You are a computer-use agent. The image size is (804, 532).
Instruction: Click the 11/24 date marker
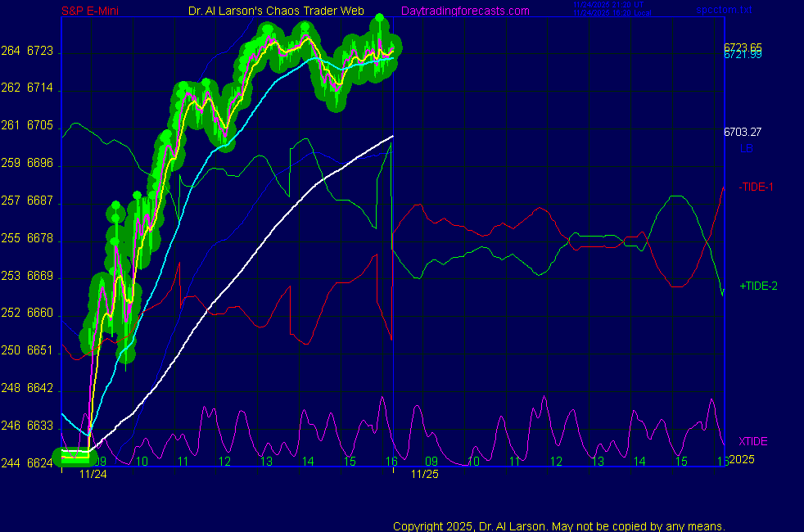coord(93,474)
